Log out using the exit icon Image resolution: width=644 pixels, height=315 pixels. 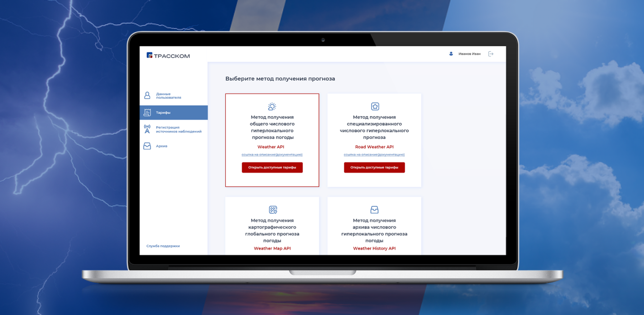(x=491, y=54)
